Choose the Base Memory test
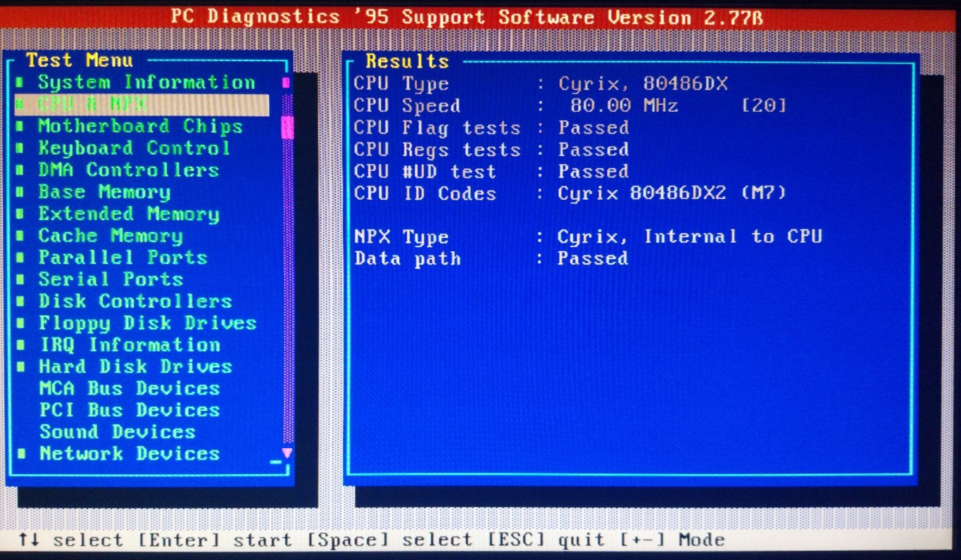The height and width of the screenshot is (560, 961). click(x=104, y=192)
